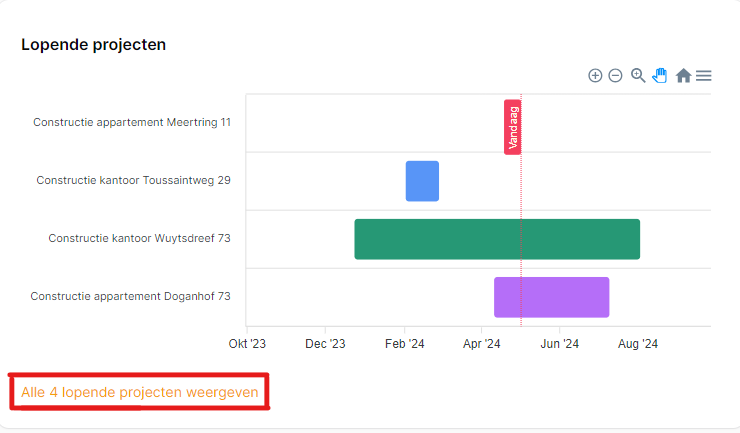This screenshot has width=740, height=433.
Task: Click the Lopende projecten heading
Action: 93,44
